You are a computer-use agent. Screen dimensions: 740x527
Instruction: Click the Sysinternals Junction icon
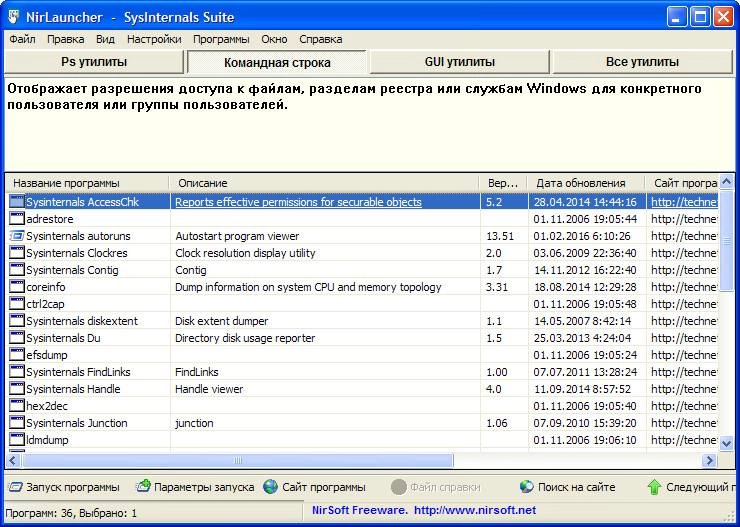(x=17, y=423)
